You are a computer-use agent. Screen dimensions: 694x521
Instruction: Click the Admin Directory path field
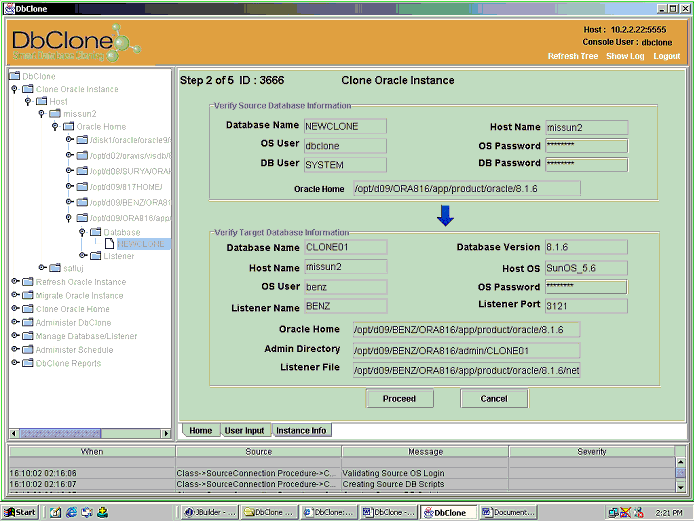click(x=467, y=351)
